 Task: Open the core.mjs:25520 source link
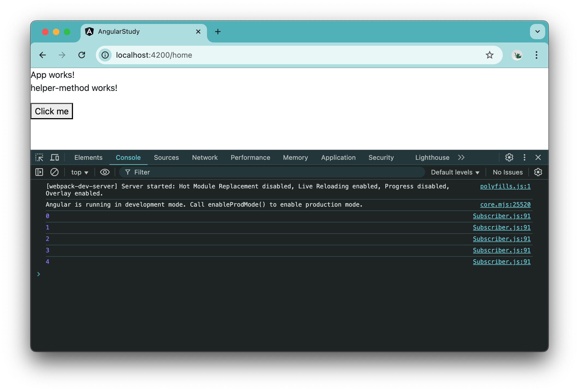point(505,204)
